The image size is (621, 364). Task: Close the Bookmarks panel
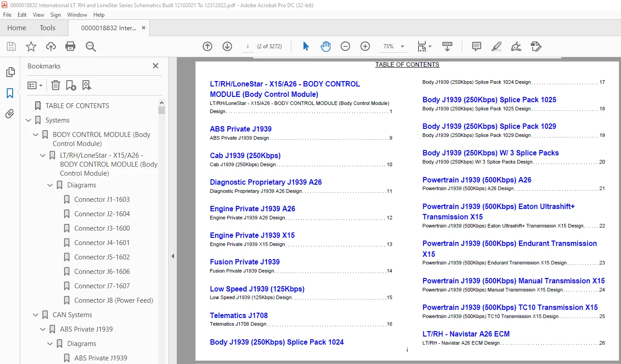[x=156, y=66]
